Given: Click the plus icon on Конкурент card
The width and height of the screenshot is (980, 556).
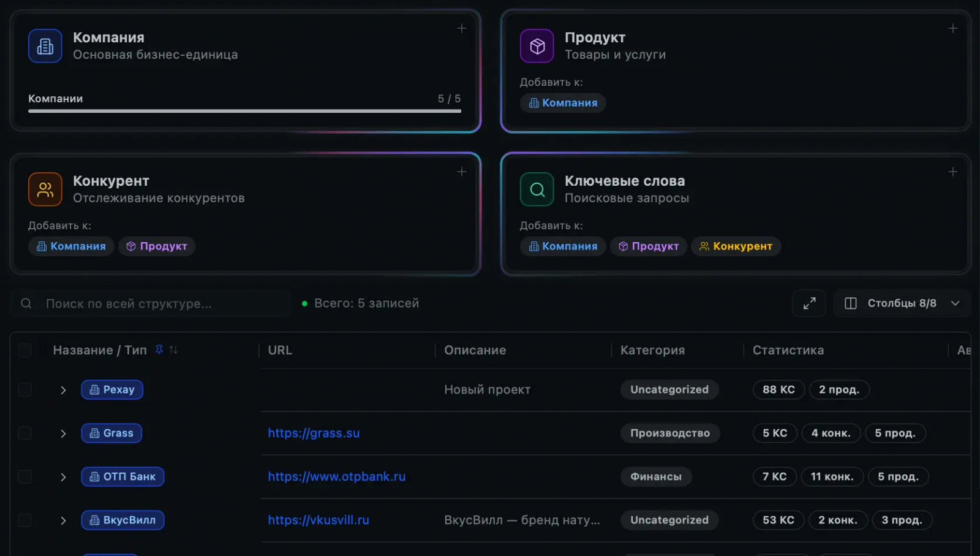Looking at the screenshot, I should coord(462,172).
